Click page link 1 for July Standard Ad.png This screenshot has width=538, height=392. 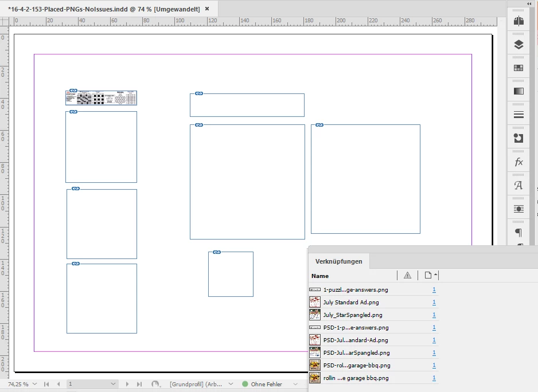434,303
